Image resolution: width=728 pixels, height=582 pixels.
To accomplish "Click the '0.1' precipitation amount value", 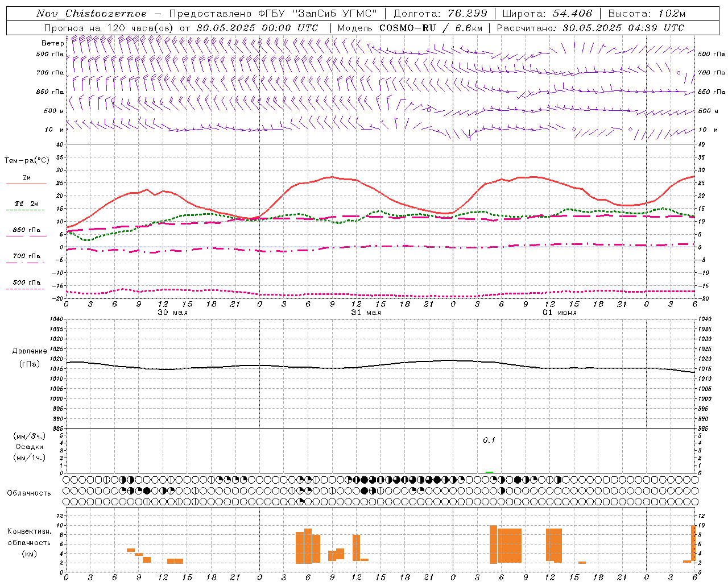I will point(489,440).
